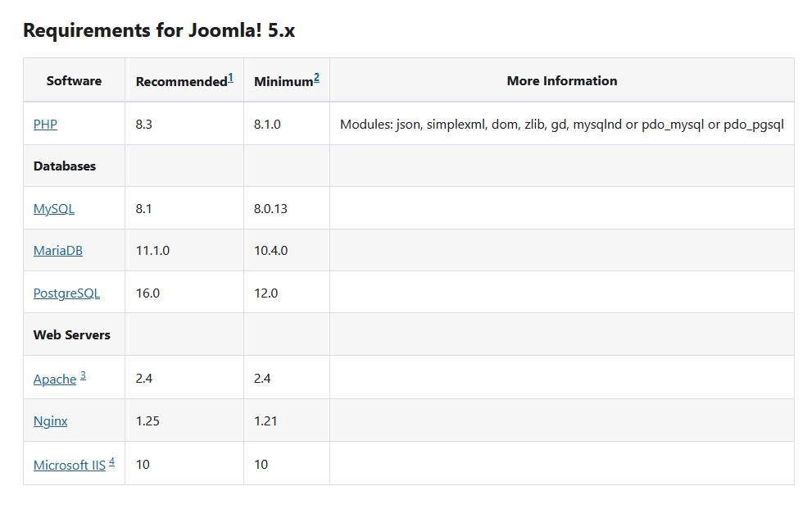Click footnote 1 beside Recommended

click(x=230, y=78)
